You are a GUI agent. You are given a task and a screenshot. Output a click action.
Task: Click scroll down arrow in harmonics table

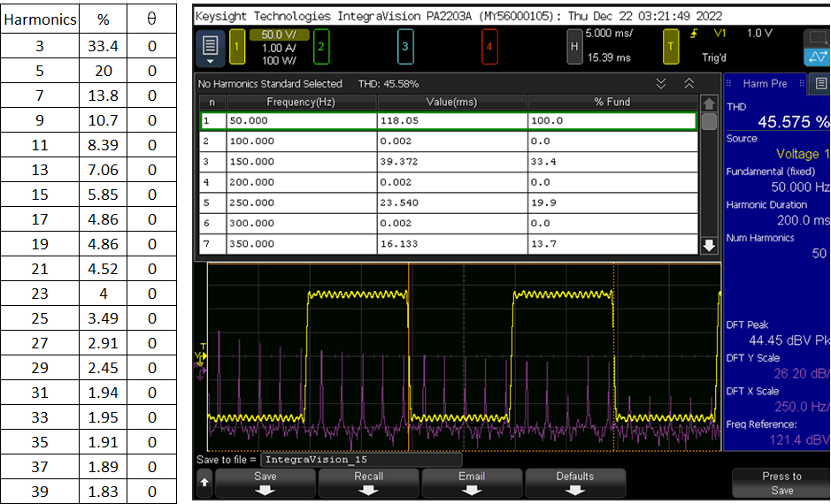(709, 245)
